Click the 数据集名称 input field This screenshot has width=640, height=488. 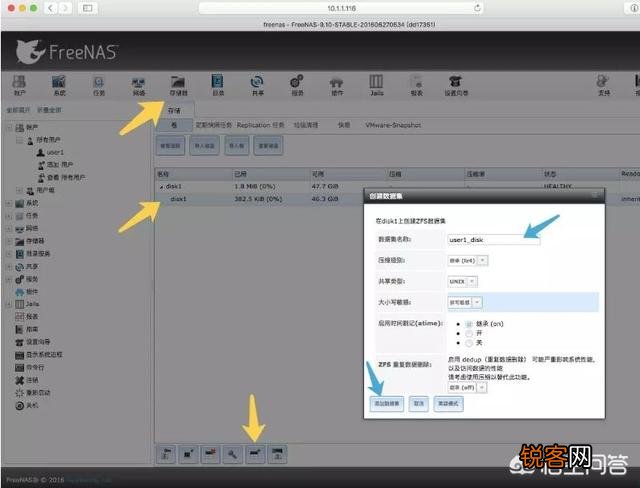[x=493, y=240]
